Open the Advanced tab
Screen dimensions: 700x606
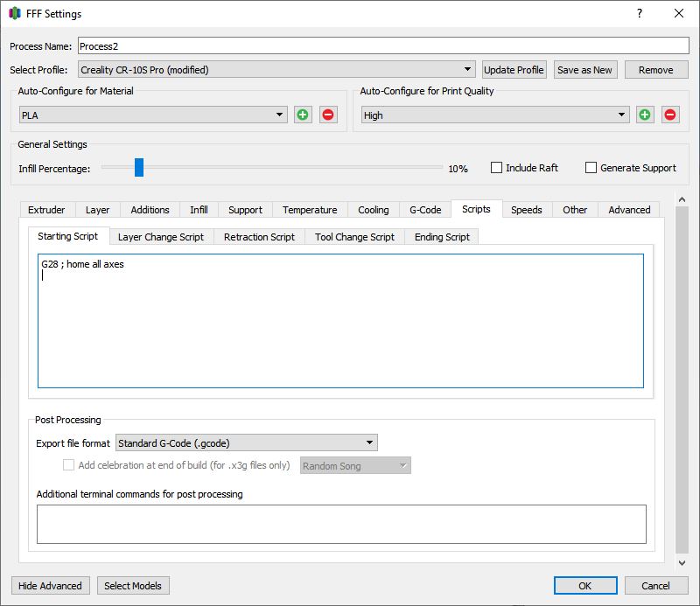click(x=629, y=210)
